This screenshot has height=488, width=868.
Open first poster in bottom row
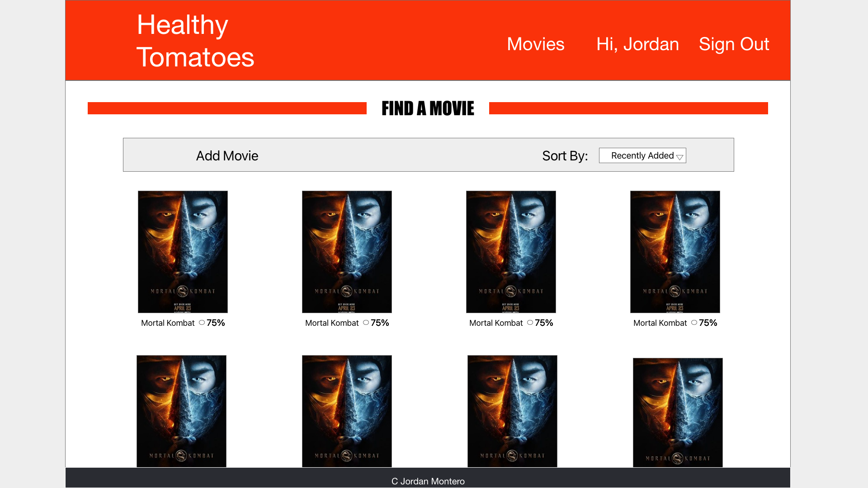coord(181,411)
